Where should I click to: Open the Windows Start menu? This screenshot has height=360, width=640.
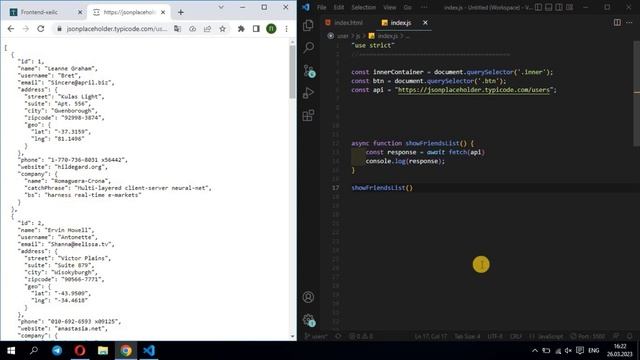click(x=11, y=351)
